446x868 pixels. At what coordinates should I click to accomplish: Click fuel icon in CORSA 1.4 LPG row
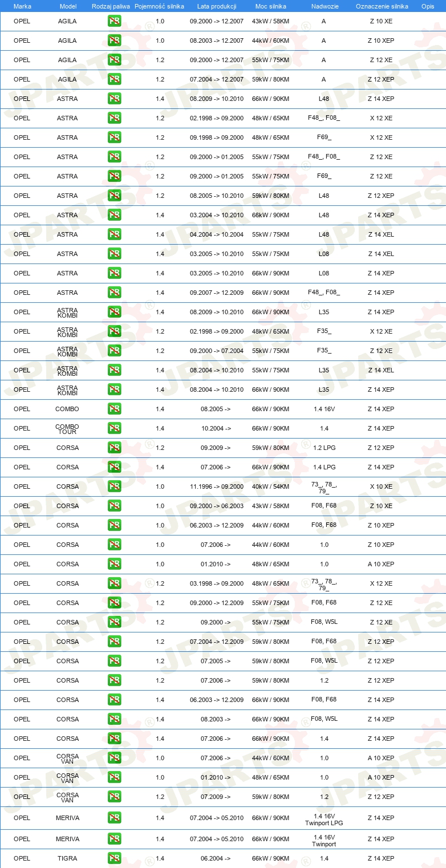click(x=114, y=467)
